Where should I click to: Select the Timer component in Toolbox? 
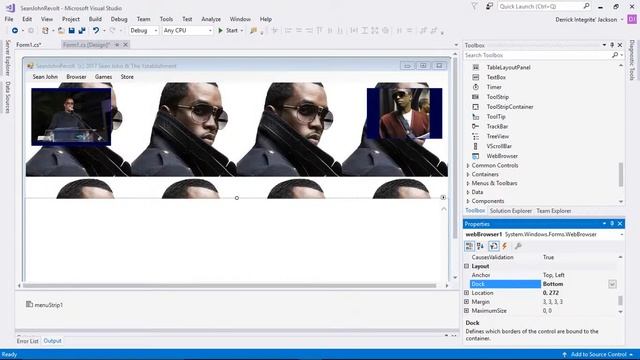click(494, 87)
